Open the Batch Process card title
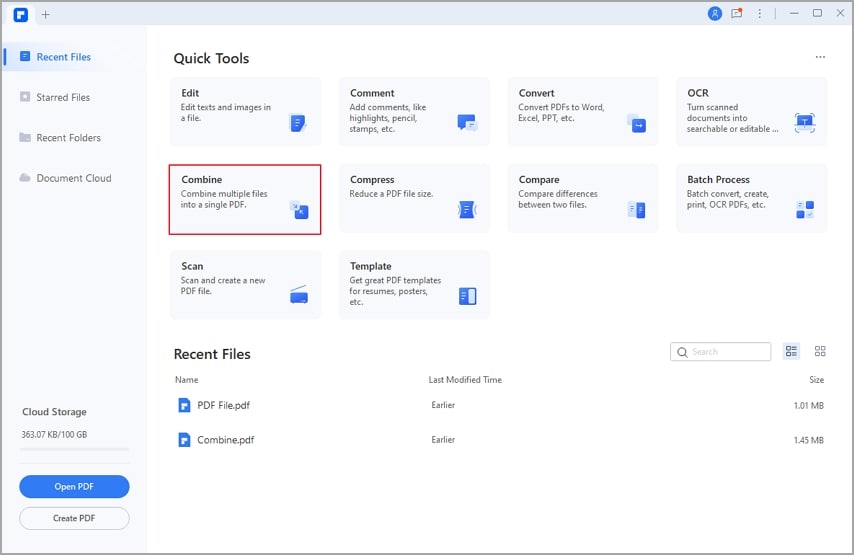Image resolution: width=854 pixels, height=555 pixels. tap(718, 180)
